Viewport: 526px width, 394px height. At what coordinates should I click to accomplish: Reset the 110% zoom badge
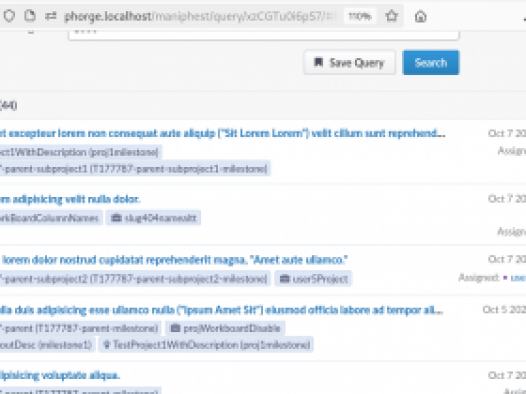tap(360, 16)
